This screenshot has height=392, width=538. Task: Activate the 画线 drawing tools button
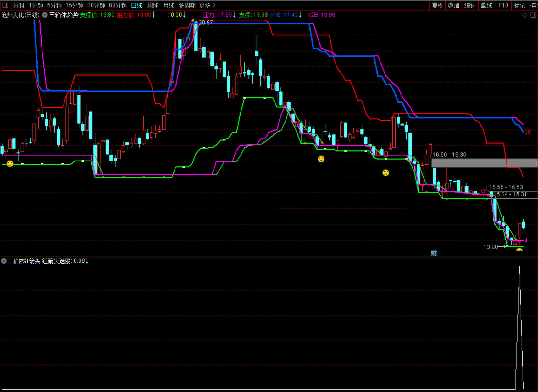486,5
